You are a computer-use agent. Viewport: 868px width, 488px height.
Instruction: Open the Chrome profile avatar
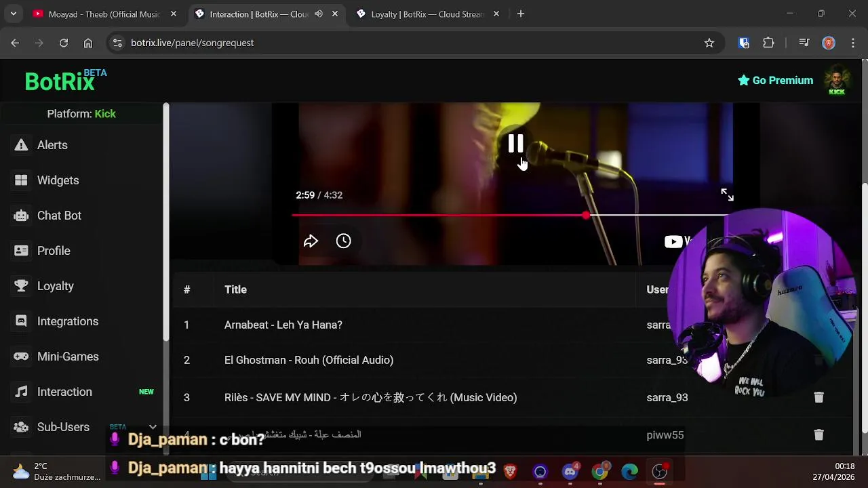coord(829,43)
